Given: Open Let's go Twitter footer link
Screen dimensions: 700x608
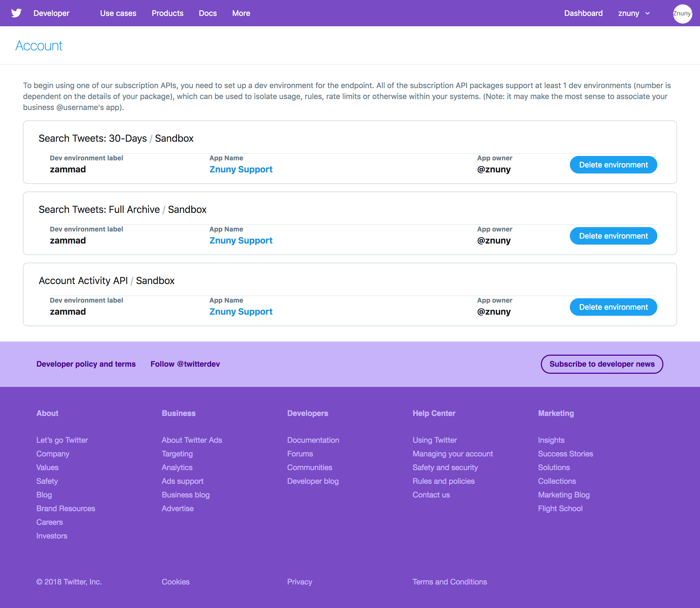Looking at the screenshot, I should (62, 440).
